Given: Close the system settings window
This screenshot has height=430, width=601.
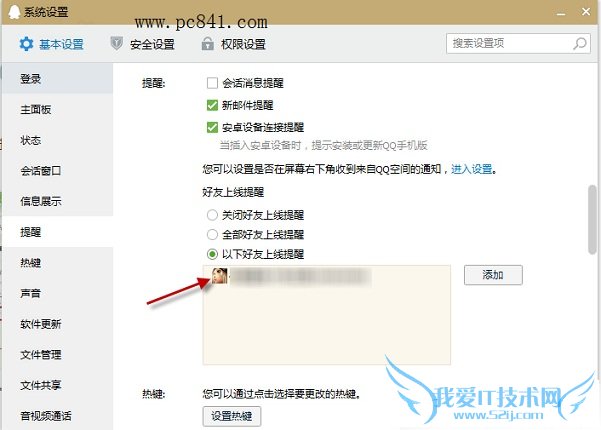Looking at the screenshot, I should coord(586,12).
